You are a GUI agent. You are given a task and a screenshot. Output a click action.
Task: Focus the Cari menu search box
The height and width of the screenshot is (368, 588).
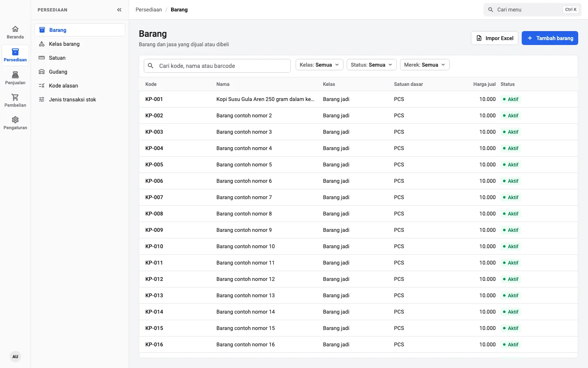pos(532,10)
